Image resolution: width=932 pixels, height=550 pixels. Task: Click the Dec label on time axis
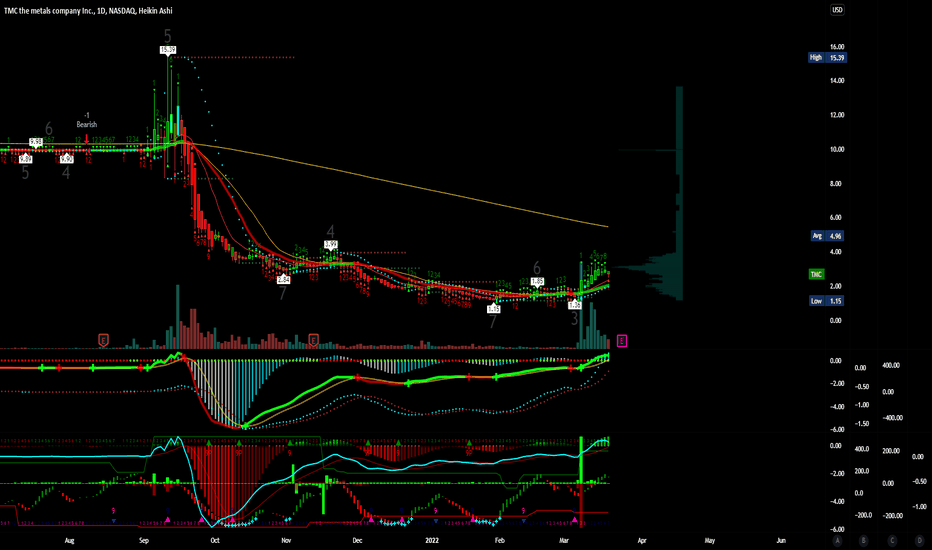point(357,540)
